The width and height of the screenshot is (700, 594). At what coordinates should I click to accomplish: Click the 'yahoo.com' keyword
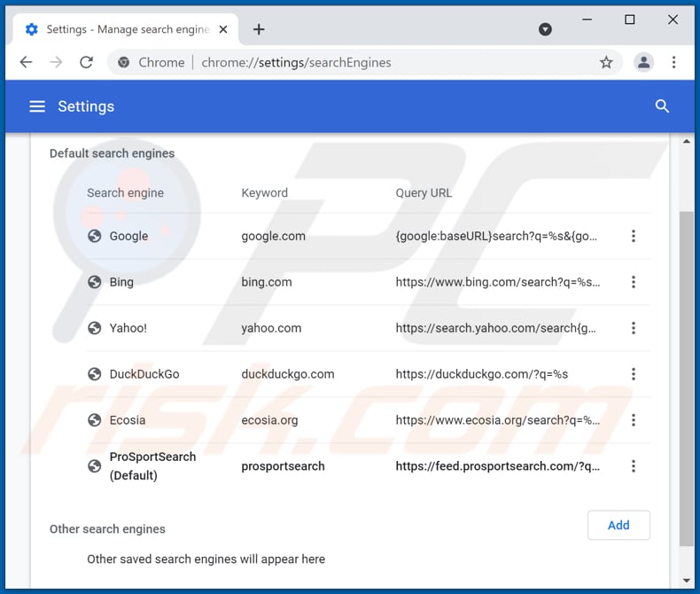[271, 328]
